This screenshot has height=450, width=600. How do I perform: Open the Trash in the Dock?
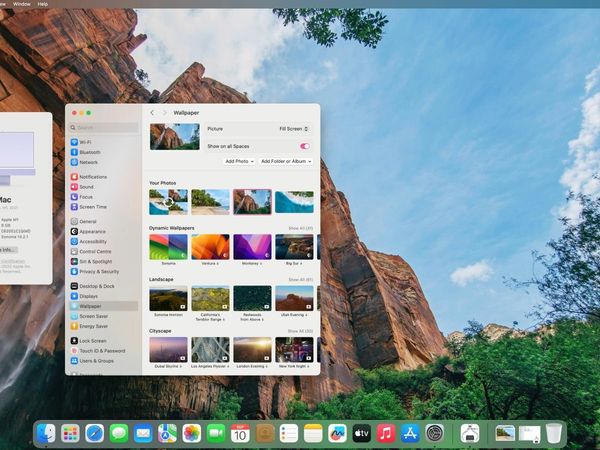pyautogui.click(x=553, y=434)
